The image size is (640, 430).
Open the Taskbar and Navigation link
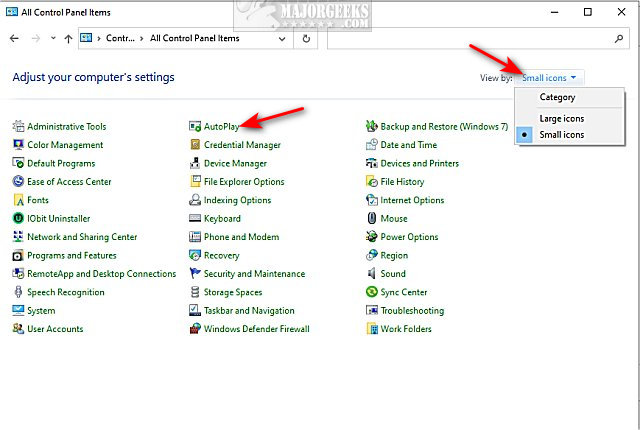tap(249, 310)
